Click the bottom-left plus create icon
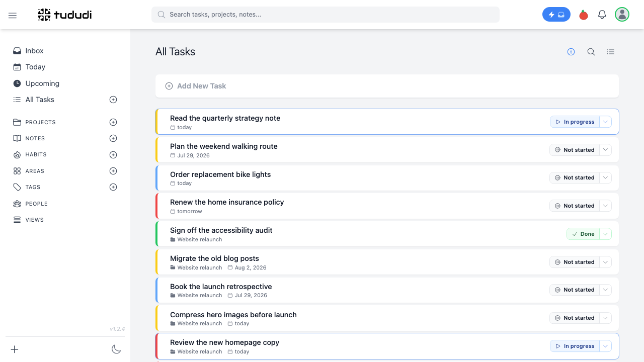 (x=15, y=349)
